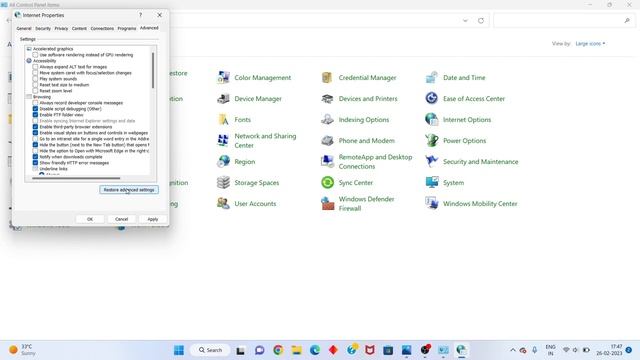Click the taskbar clock showing 17:47
The height and width of the screenshot is (360, 640).
pos(609,350)
